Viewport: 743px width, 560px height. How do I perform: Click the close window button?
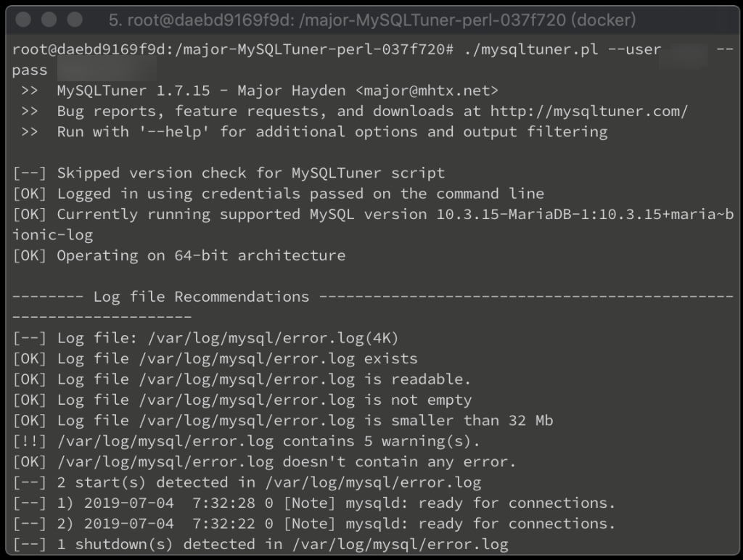pos(22,20)
